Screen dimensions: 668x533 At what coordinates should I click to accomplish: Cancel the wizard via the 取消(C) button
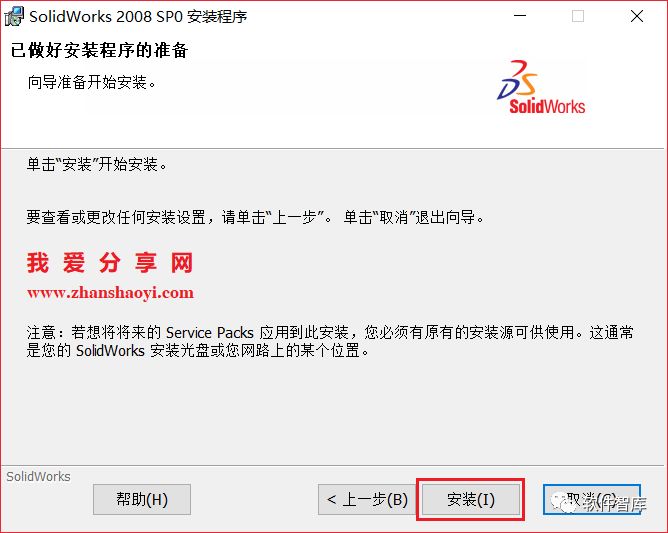[x=592, y=499]
